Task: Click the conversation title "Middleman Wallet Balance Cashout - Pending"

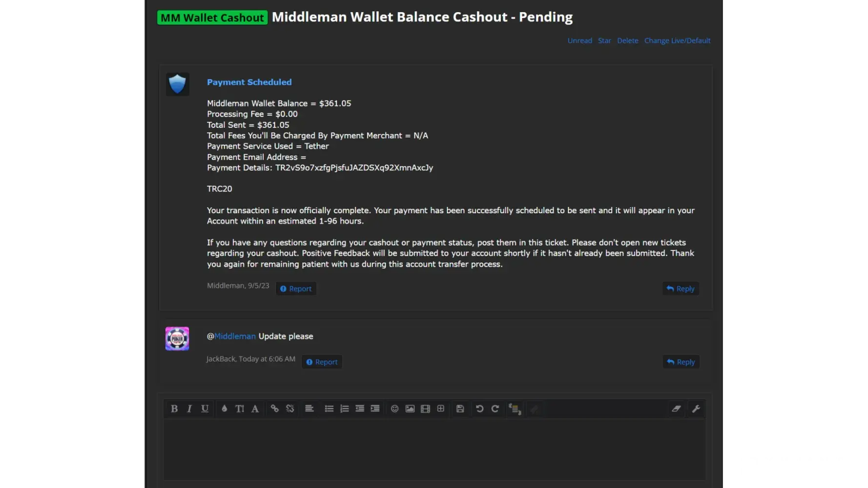Action: [422, 17]
